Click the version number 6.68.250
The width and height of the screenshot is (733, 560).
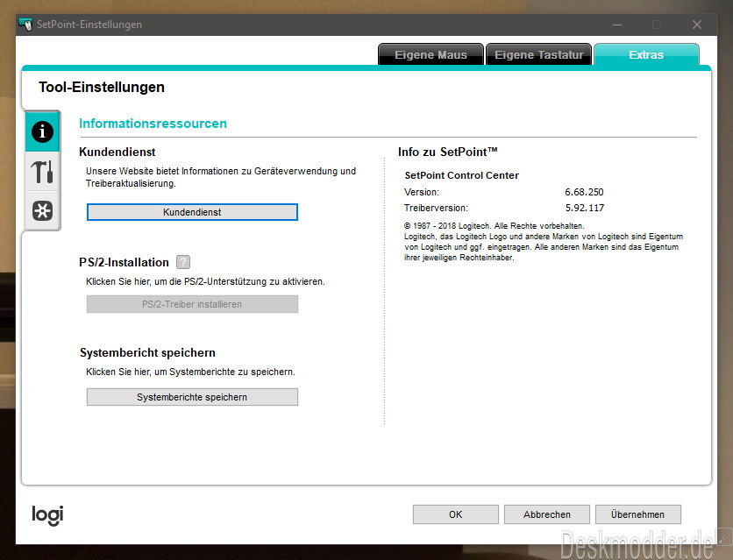584,192
